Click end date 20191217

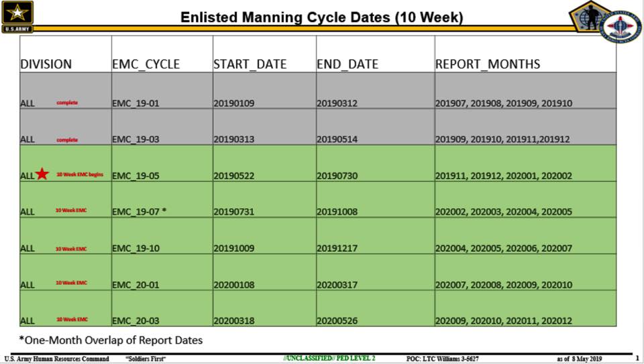click(337, 248)
